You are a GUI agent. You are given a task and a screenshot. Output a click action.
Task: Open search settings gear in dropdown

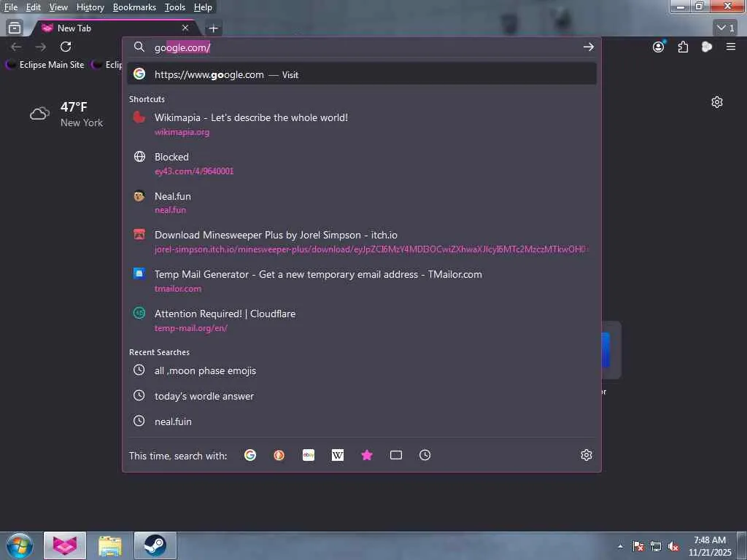(587, 455)
